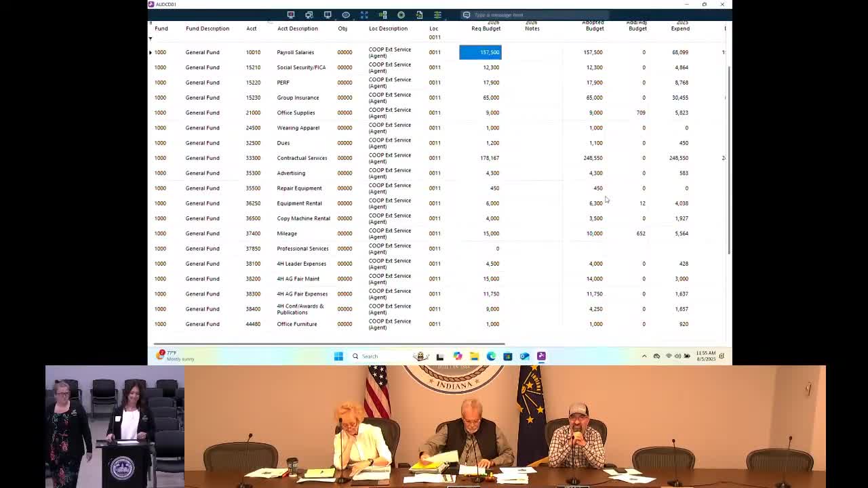Sort by the Obj column header
Screen dimensions: 868x488
pos(342,28)
